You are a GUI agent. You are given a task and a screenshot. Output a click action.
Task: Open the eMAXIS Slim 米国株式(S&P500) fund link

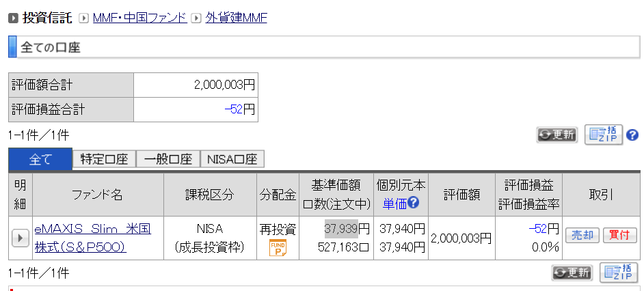92,237
